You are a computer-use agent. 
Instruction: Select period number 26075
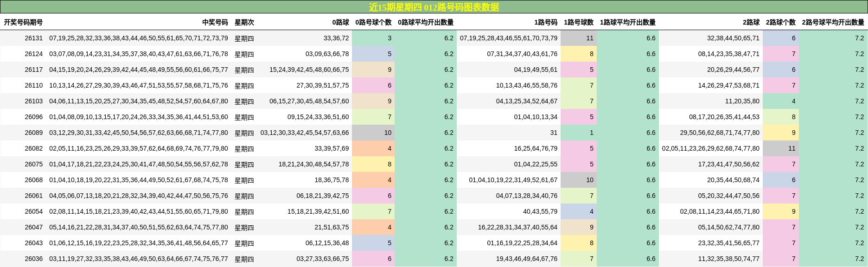tap(34, 164)
